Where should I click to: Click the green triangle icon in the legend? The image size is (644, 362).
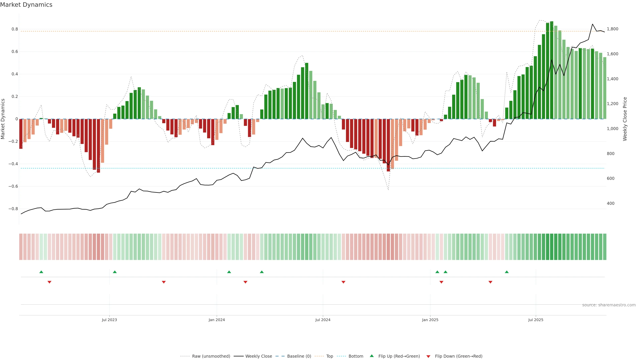pyautogui.click(x=372, y=356)
